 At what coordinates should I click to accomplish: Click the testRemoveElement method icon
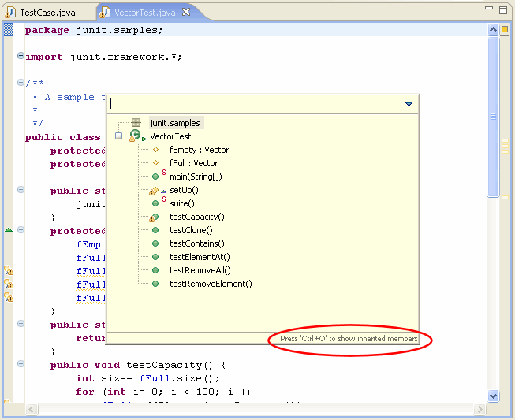click(155, 284)
